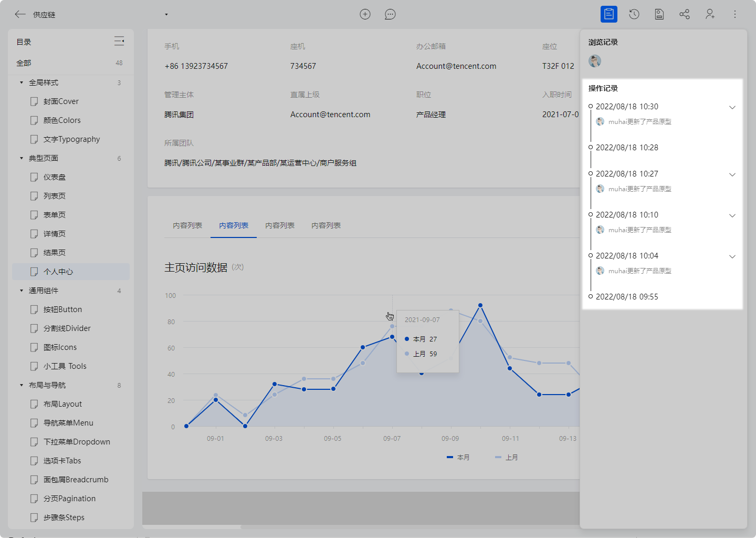Click the save document icon

659,14
